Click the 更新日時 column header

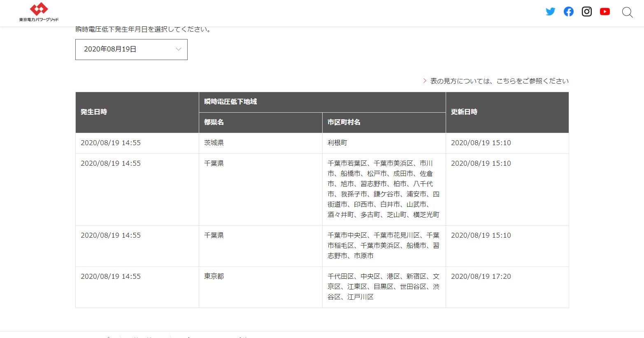464,112
